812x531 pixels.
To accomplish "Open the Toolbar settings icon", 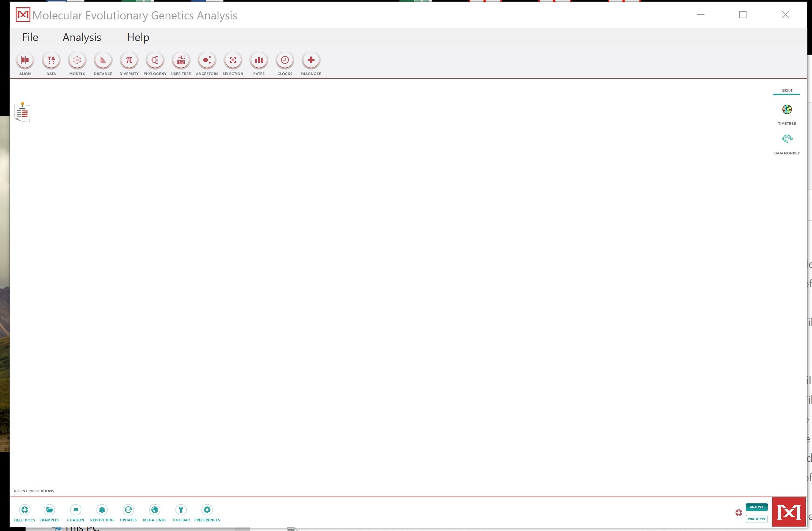I will [181, 510].
